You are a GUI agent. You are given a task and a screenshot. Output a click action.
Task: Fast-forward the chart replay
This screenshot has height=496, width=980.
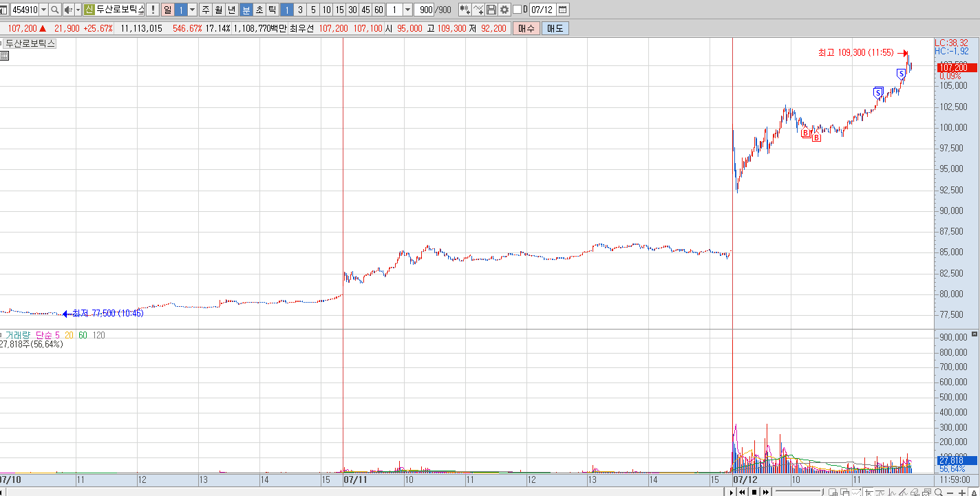pyautogui.click(x=766, y=492)
